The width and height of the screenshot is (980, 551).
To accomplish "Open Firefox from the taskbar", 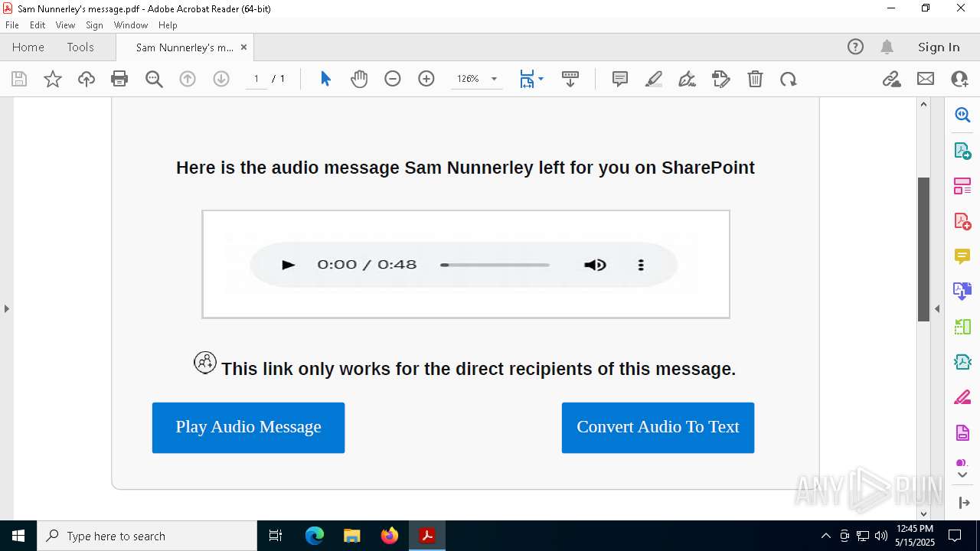I will [390, 536].
